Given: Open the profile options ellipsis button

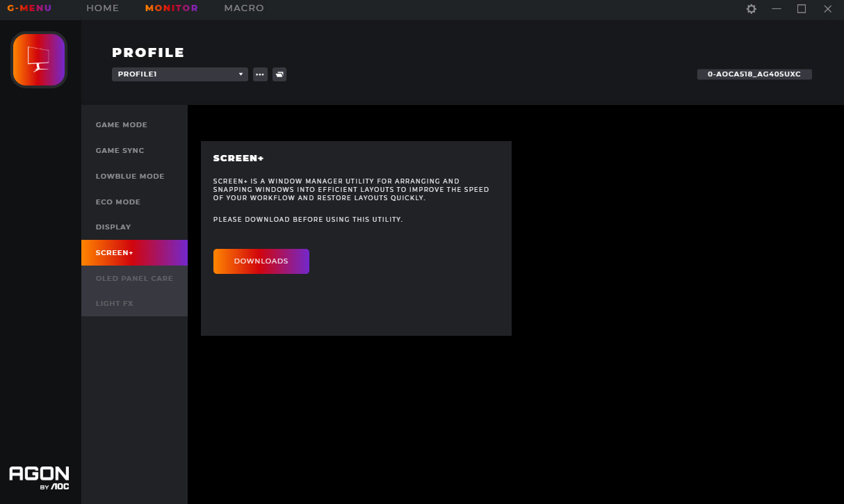Looking at the screenshot, I should click(260, 74).
